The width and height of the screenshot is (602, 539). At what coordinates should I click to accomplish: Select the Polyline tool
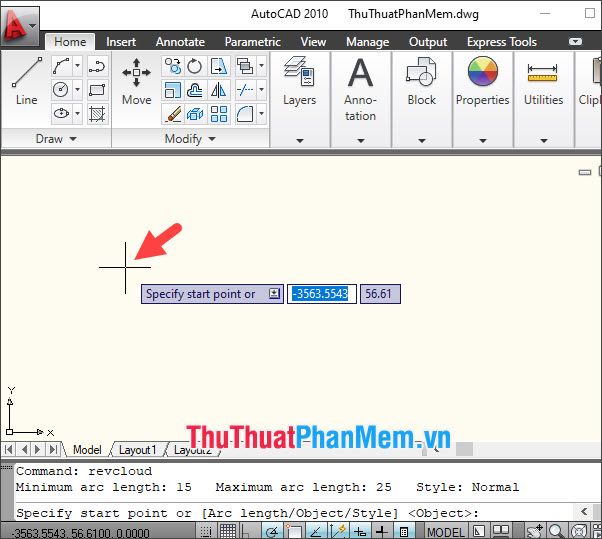(x=97, y=66)
